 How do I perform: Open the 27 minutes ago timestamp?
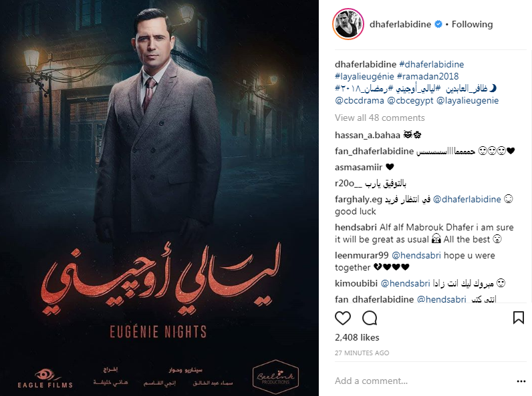(362, 353)
